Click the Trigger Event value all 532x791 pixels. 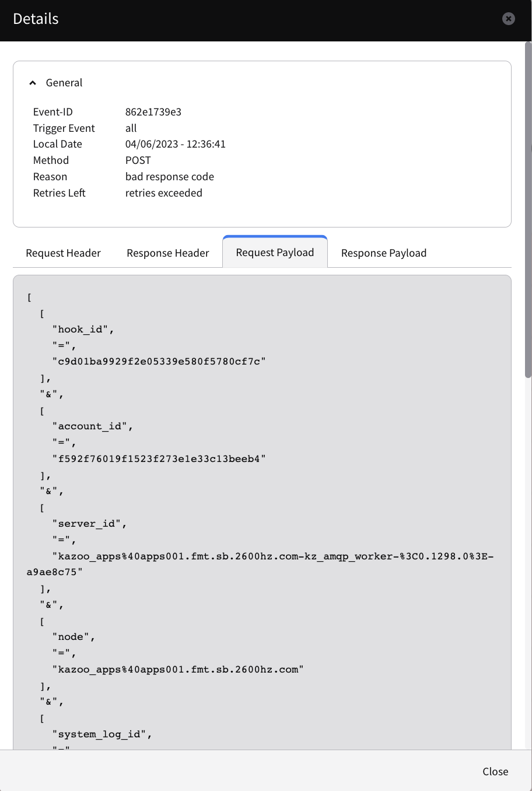click(131, 128)
